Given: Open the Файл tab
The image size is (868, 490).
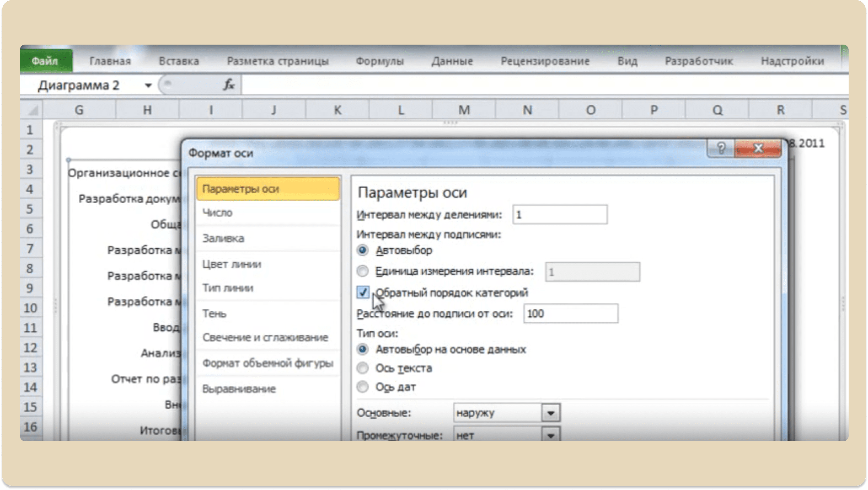Looking at the screenshot, I should pyautogui.click(x=45, y=61).
